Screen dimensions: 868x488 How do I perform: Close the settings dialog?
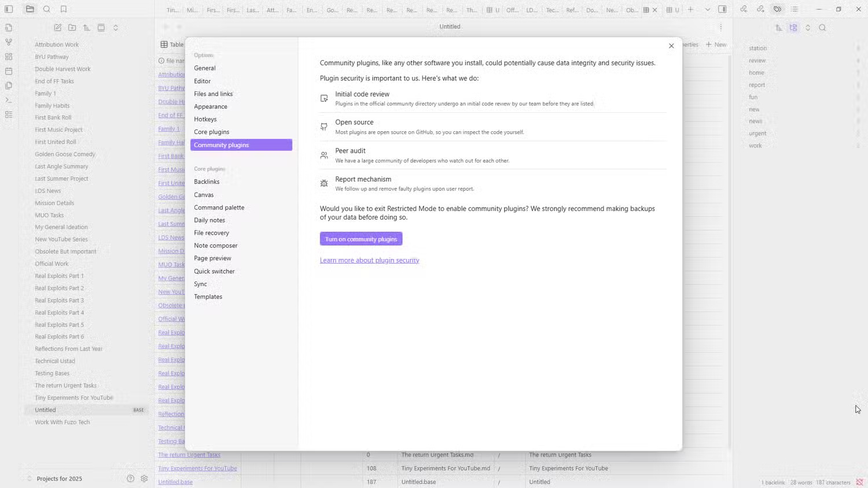(671, 46)
